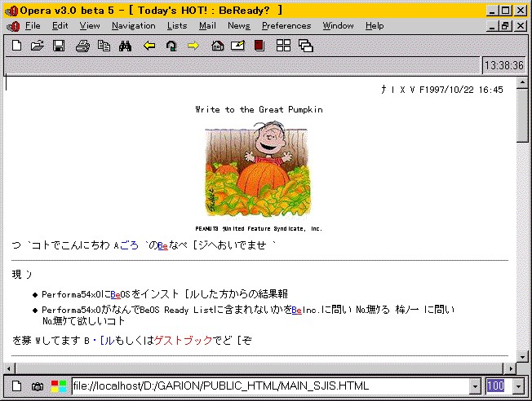The image size is (532, 401).
Task: Open the Navigation menu
Action: [x=133, y=26]
